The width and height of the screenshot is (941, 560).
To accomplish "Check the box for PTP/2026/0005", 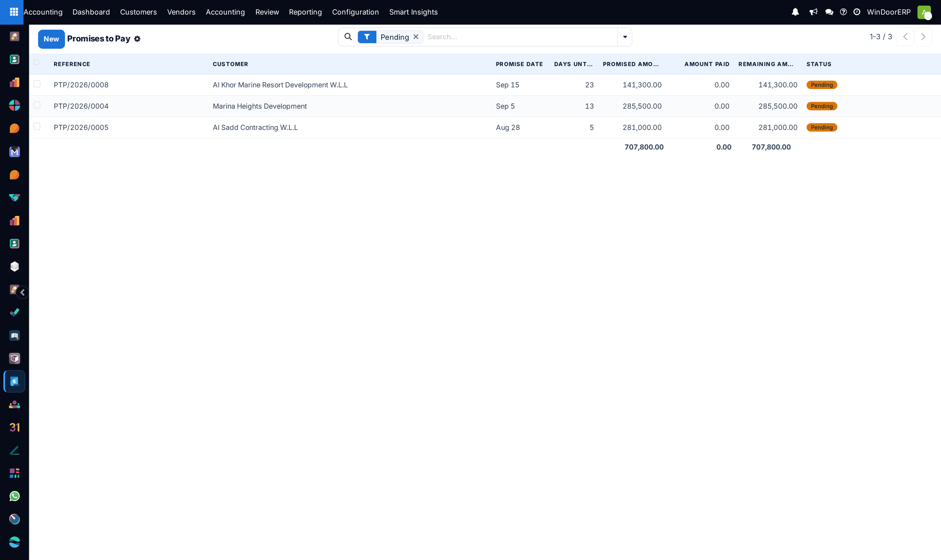I will 37,126.
